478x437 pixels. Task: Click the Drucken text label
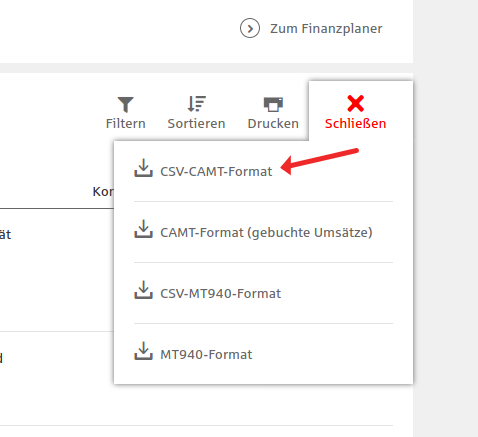pyautogui.click(x=273, y=124)
